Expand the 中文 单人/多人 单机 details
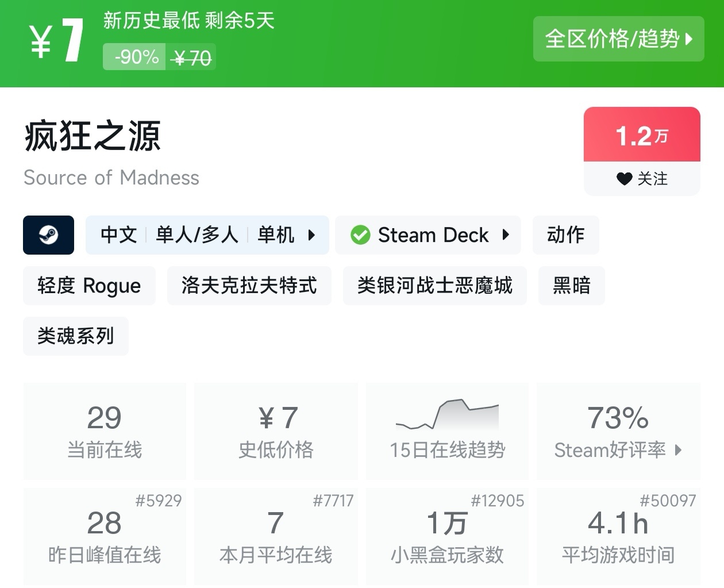This screenshot has height=588, width=724. (x=207, y=235)
